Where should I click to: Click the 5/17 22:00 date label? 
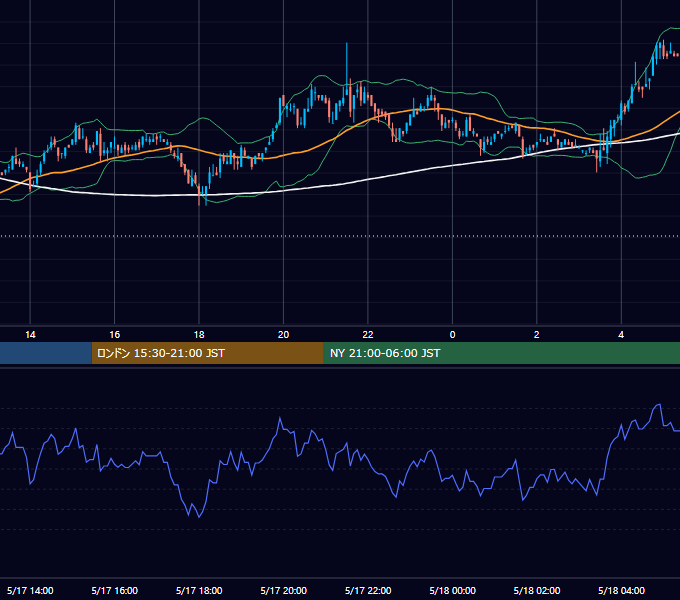368,590
